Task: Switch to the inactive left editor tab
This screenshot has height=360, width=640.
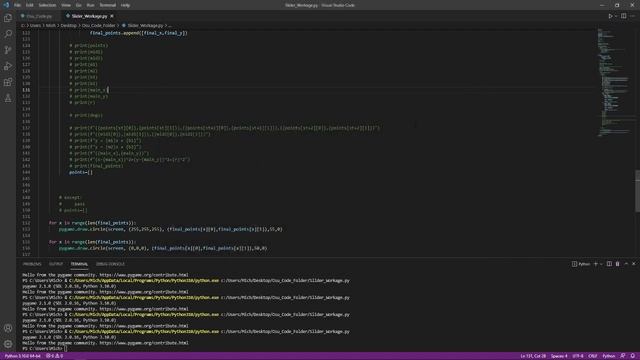Action: click(39, 16)
